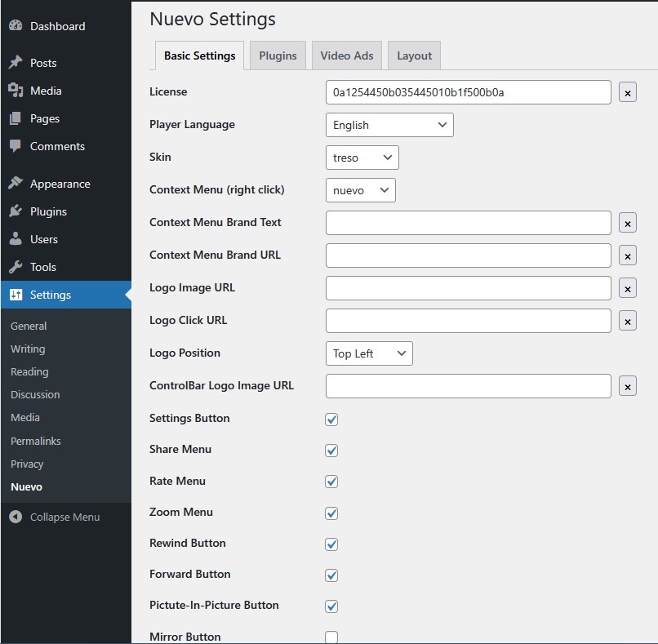Expand the Skin dropdown showing treso

click(x=362, y=158)
